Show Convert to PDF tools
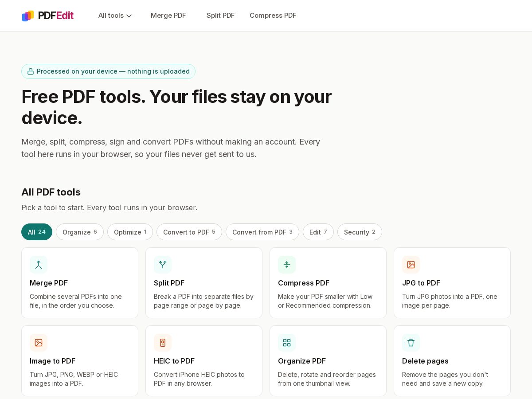532x399 pixels. 189,232
